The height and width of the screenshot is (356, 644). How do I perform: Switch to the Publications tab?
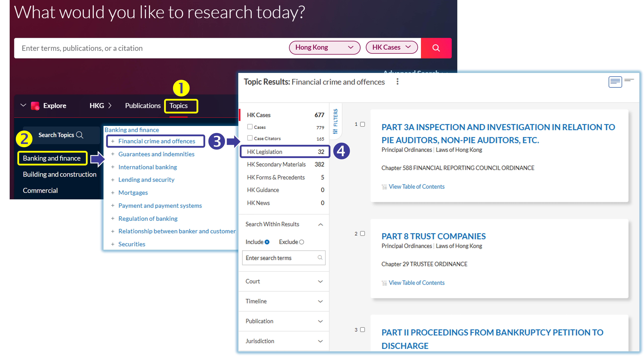(143, 106)
